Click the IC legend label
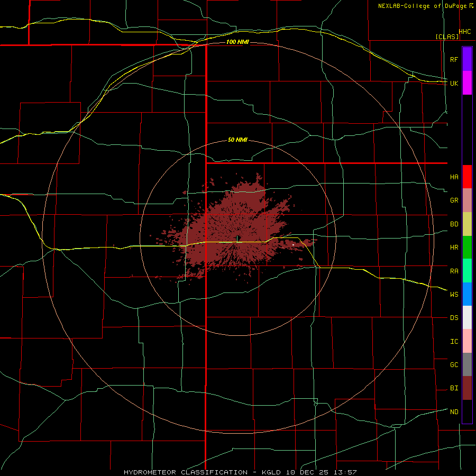Image resolution: width=476 pixels, height=476 pixels. (454, 342)
